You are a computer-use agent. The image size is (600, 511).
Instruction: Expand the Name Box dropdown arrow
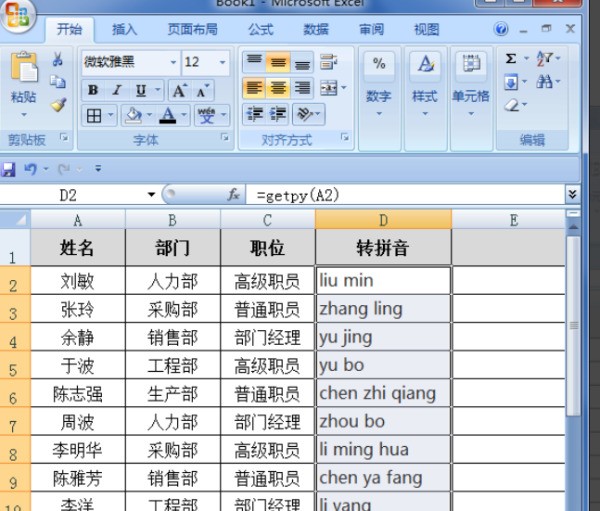point(151,195)
